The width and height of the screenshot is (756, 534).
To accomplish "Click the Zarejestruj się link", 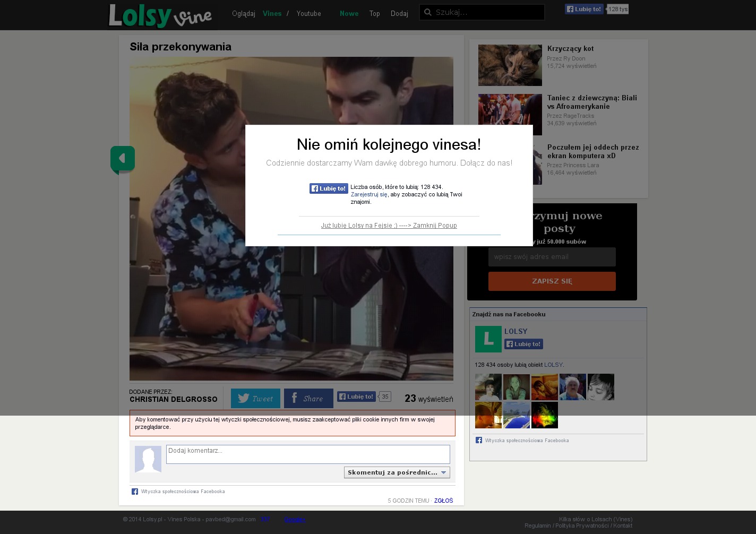I will point(368,195).
